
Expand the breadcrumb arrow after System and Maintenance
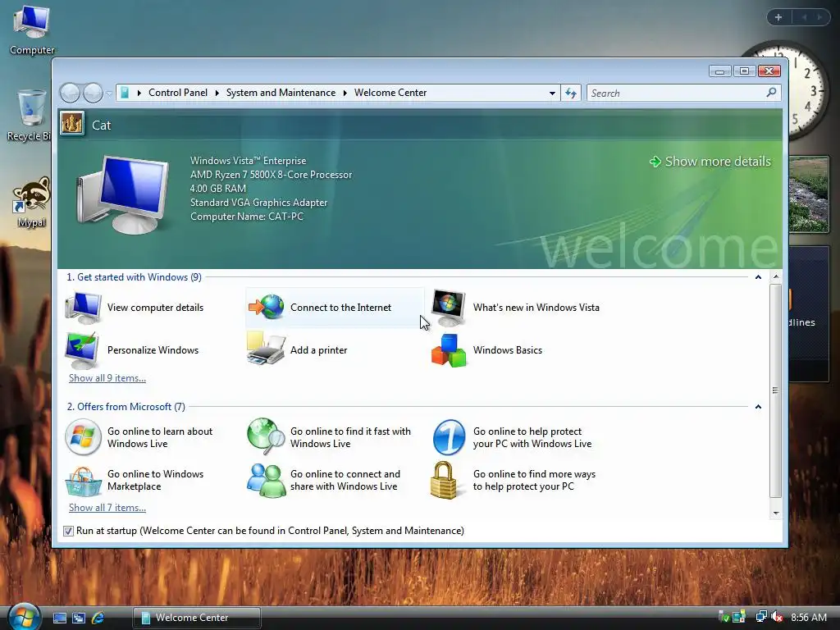pyautogui.click(x=345, y=94)
